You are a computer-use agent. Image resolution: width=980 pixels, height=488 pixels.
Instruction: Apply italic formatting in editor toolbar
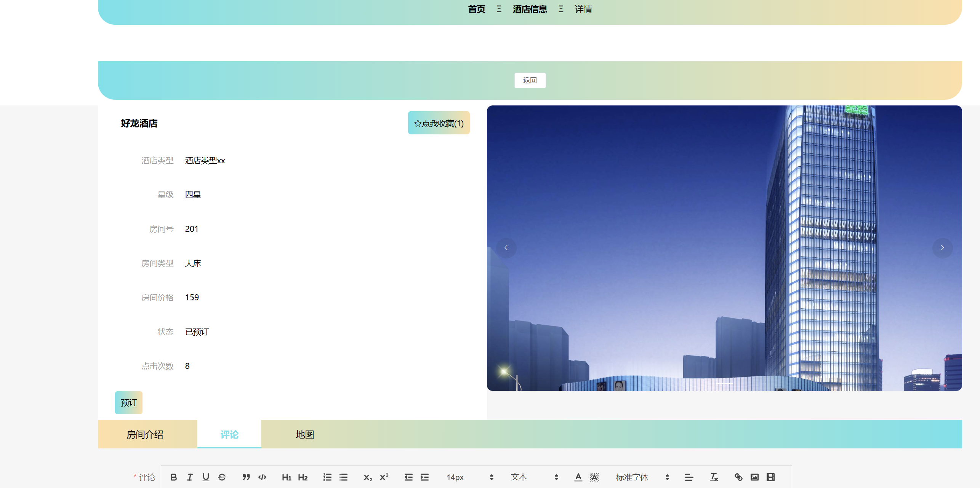pyautogui.click(x=190, y=477)
